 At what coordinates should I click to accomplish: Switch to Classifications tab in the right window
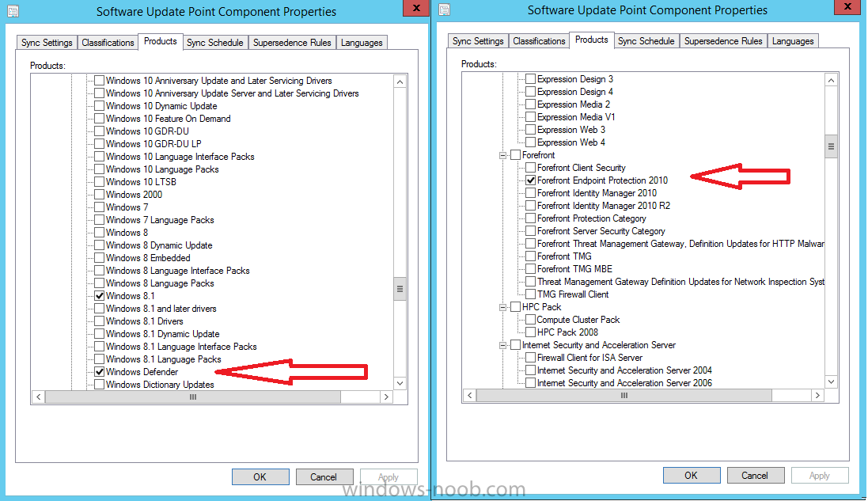click(539, 41)
